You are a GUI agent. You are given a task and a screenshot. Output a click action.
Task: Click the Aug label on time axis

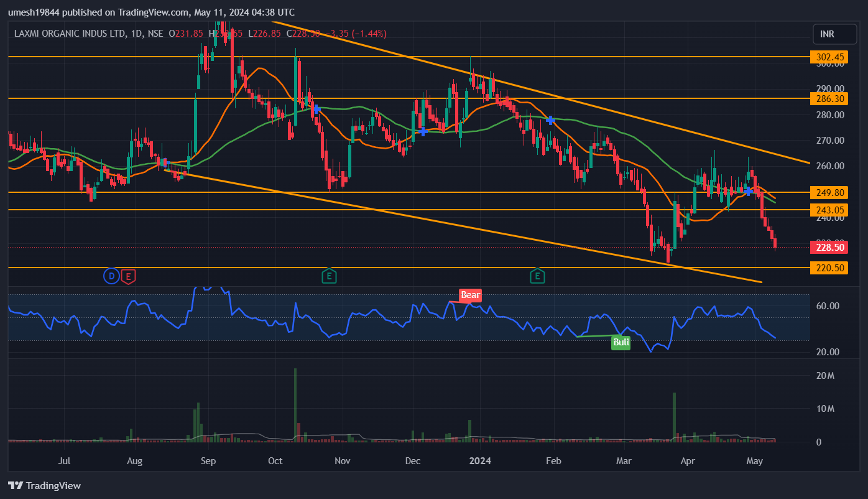(134, 462)
